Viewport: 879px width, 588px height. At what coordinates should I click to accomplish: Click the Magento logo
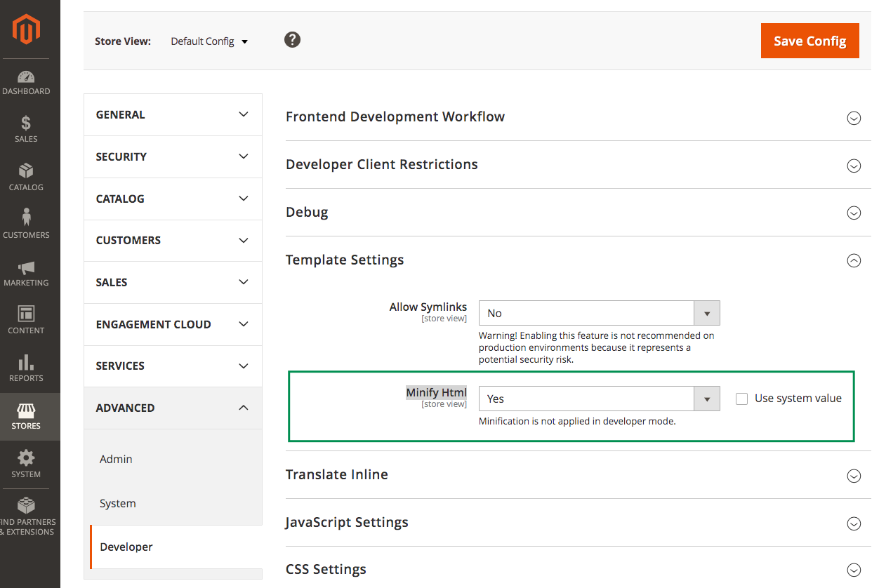click(x=26, y=29)
